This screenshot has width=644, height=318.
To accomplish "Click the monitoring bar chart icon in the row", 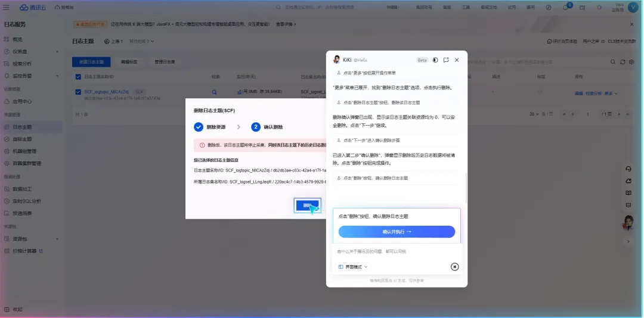I will pos(239,92).
